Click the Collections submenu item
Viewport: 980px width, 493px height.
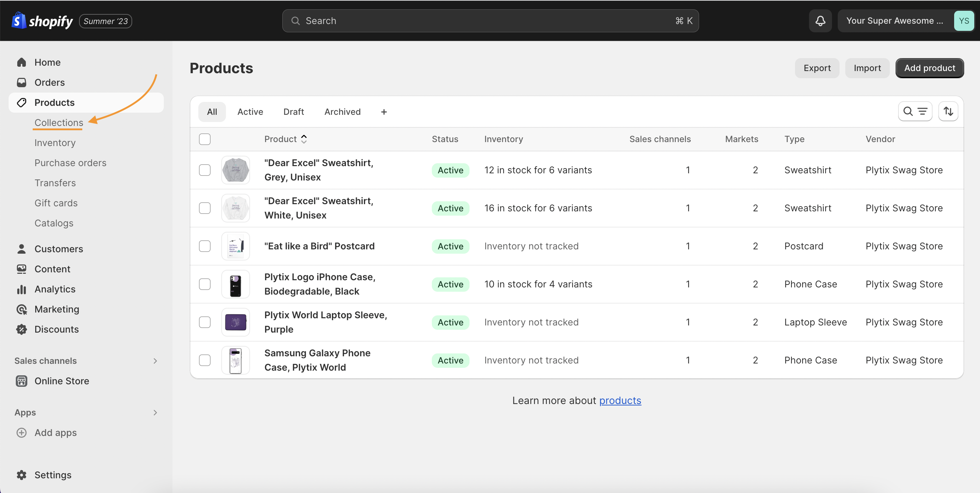(x=59, y=122)
